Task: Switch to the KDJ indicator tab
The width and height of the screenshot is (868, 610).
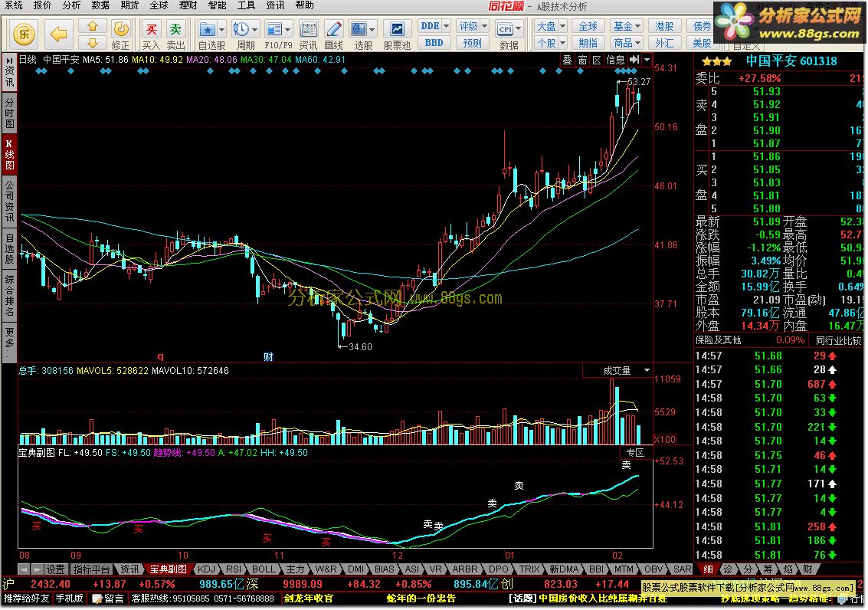Action: [x=206, y=569]
